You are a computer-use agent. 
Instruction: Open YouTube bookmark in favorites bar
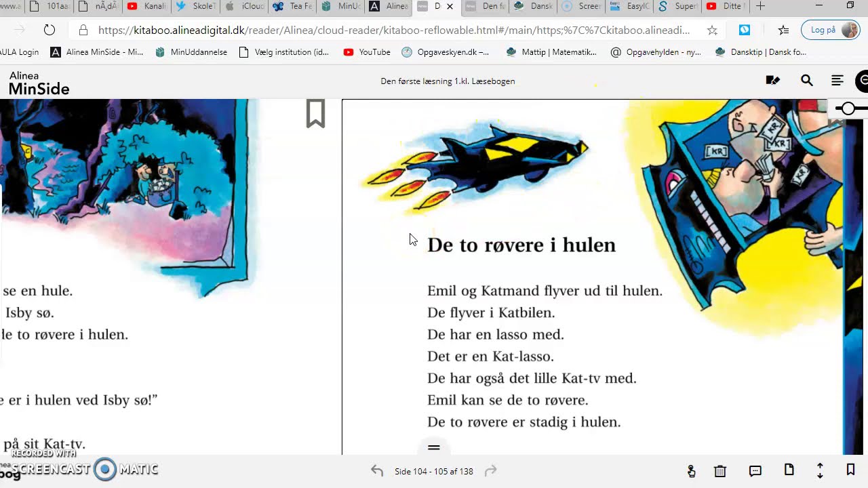tap(367, 52)
